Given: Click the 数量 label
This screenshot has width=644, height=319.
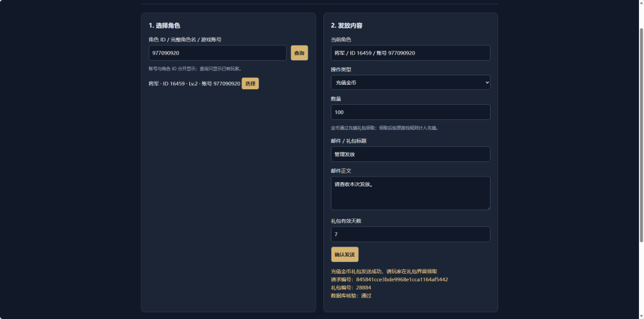Looking at the screenshot, I should [x=336, y=99].
